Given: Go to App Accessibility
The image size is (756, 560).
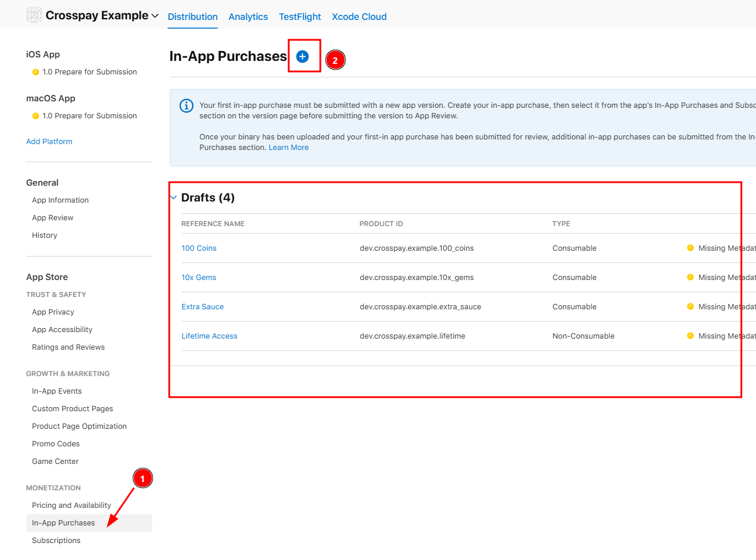Looking at the screenshot, I should tap(62, 330).
